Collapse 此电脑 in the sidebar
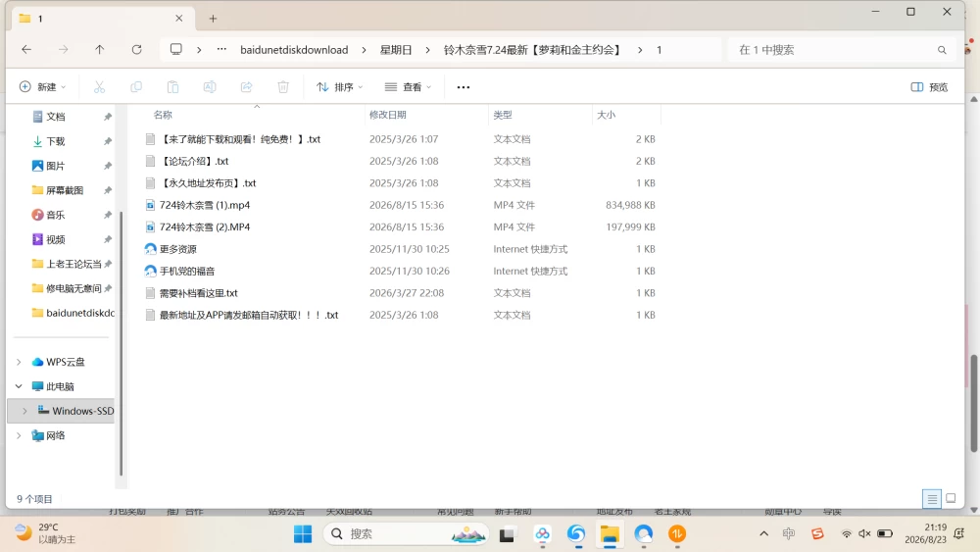Image resolution: width=980 pixels, height=552 pixels. point(19,386)
